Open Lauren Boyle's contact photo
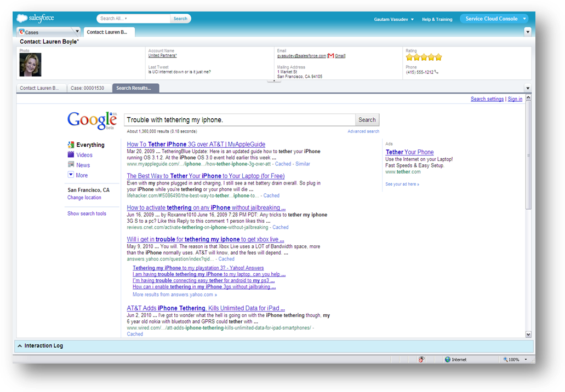Screen dimensions: 565x392 30,65
